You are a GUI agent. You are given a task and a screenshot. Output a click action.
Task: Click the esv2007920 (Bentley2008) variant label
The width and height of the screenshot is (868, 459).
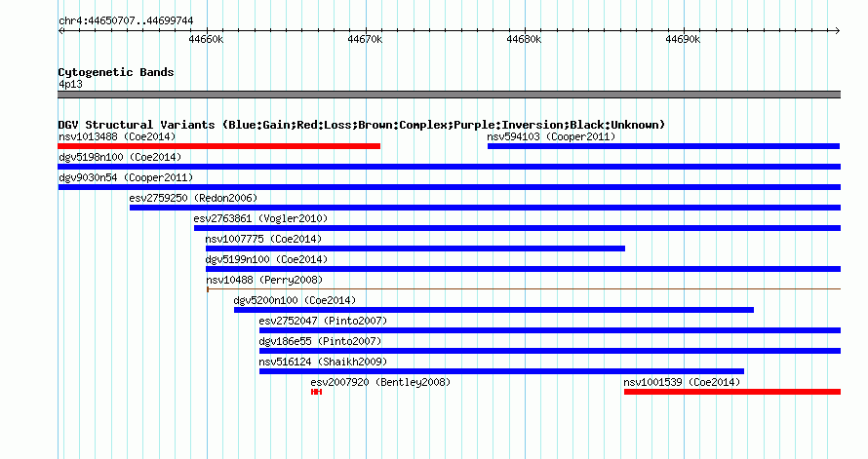pyautogui.click(x=380, y=382)
